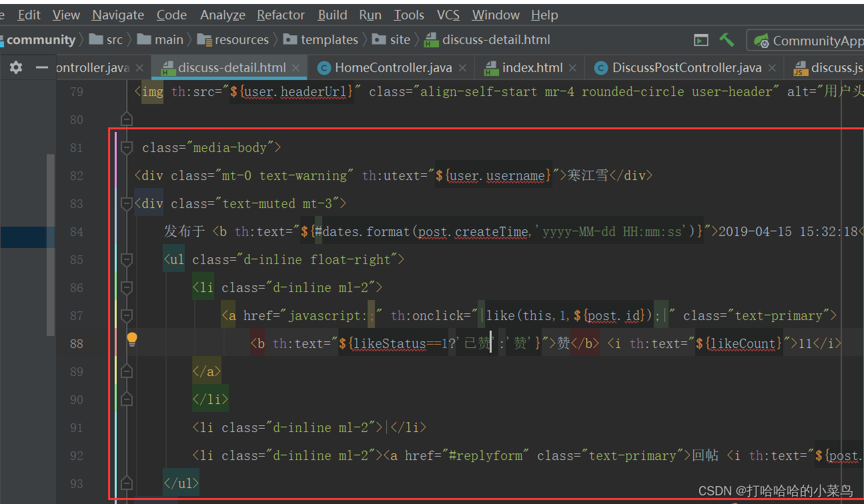
Task: Click the site breadcrumb folder
Action: tap(392, 40)
